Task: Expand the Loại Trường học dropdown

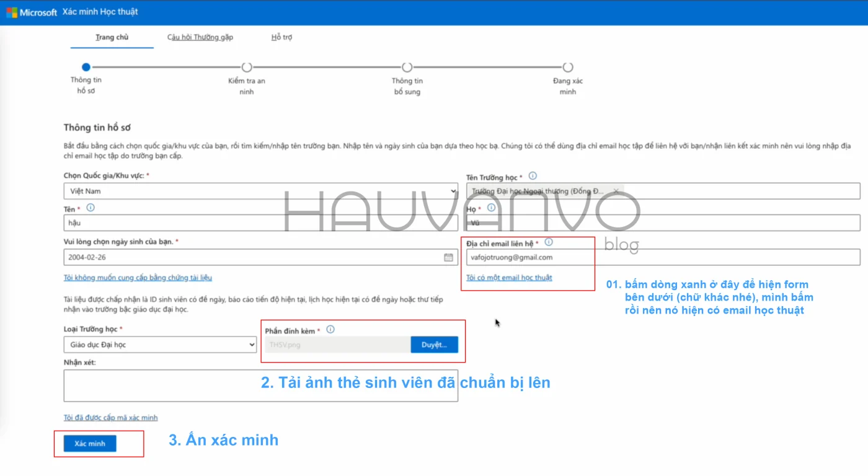Action: pyautogui.click(x=160, y=345)
